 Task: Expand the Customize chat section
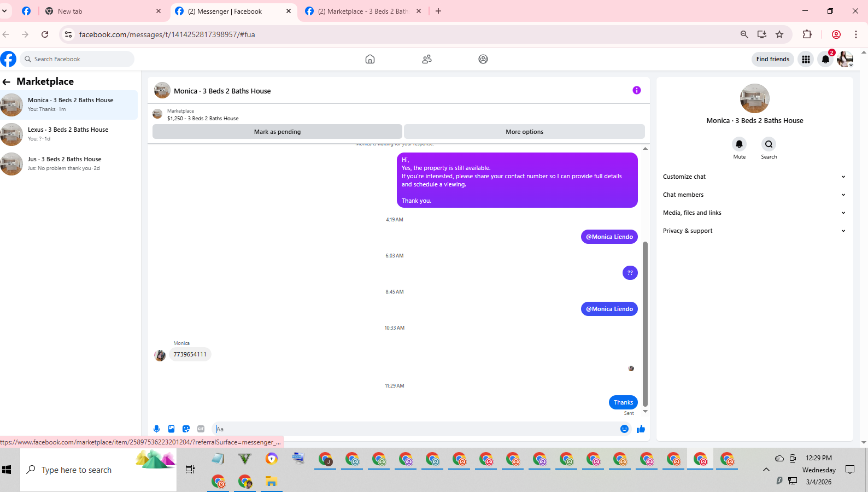(x=754, y=177)
